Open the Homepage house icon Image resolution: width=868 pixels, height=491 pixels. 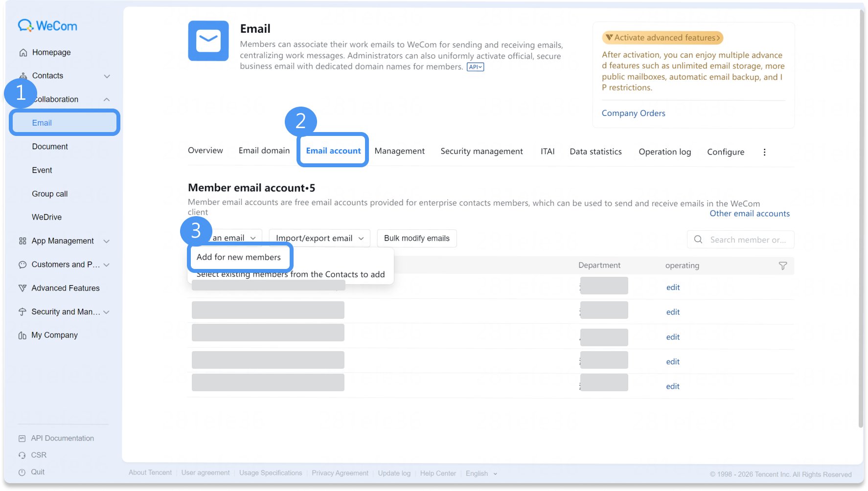pyautogui.click(x=23, y=52)
